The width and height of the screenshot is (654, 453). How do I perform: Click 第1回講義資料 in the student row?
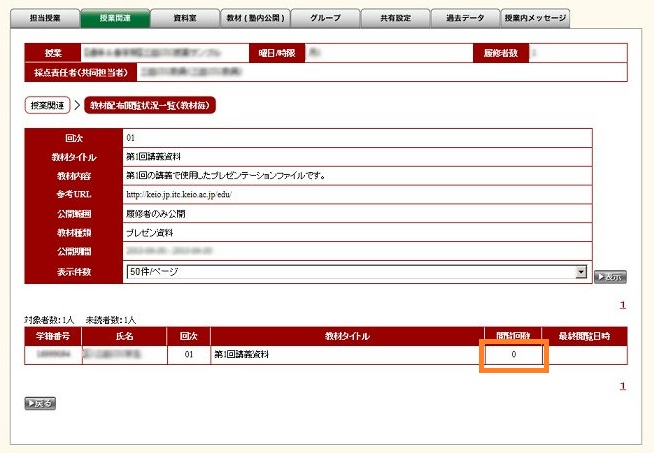pos(244,354)
